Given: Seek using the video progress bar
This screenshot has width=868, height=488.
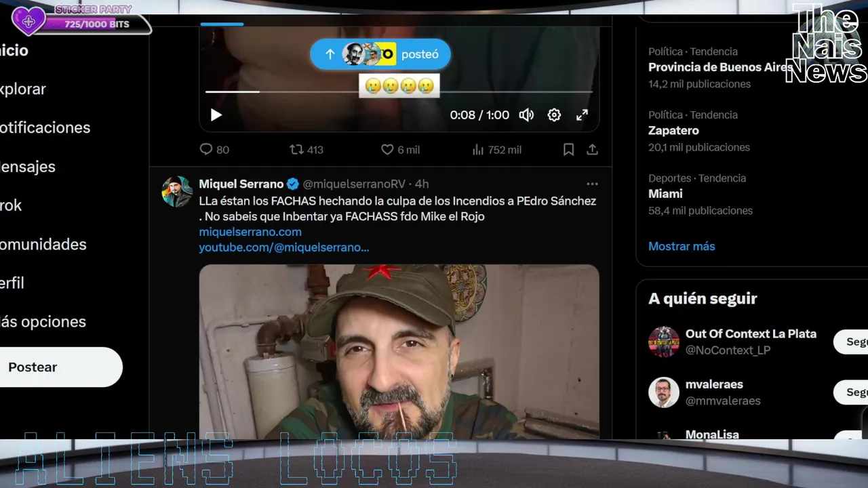Looking at the screenshot, I should (399, 91).
